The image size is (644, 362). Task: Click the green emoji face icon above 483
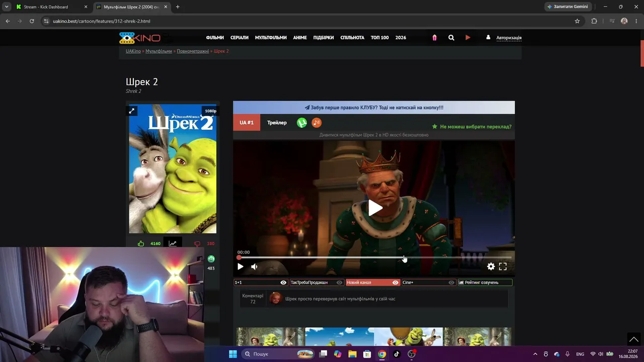coord(211,259)
